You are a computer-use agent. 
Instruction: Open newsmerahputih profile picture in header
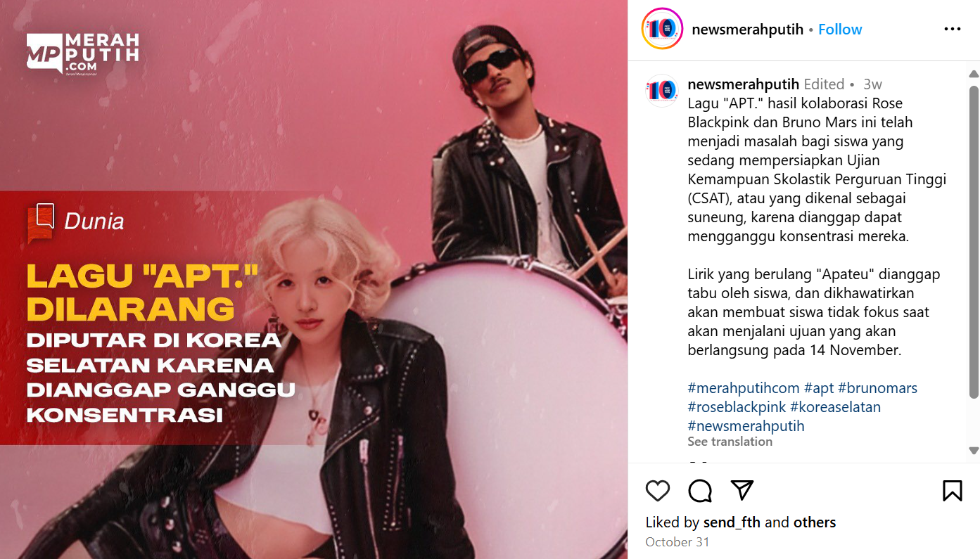coord(662,29)
